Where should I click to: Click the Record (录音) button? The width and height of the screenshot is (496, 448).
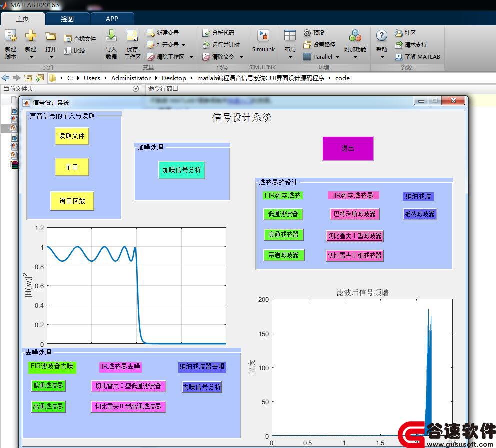(x=72, y=167)
